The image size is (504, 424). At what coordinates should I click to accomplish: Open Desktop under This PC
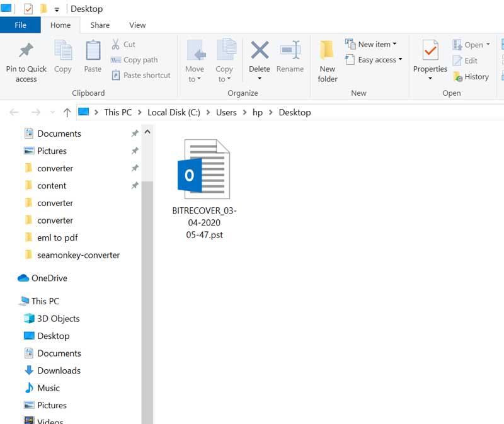pos(54,336)
